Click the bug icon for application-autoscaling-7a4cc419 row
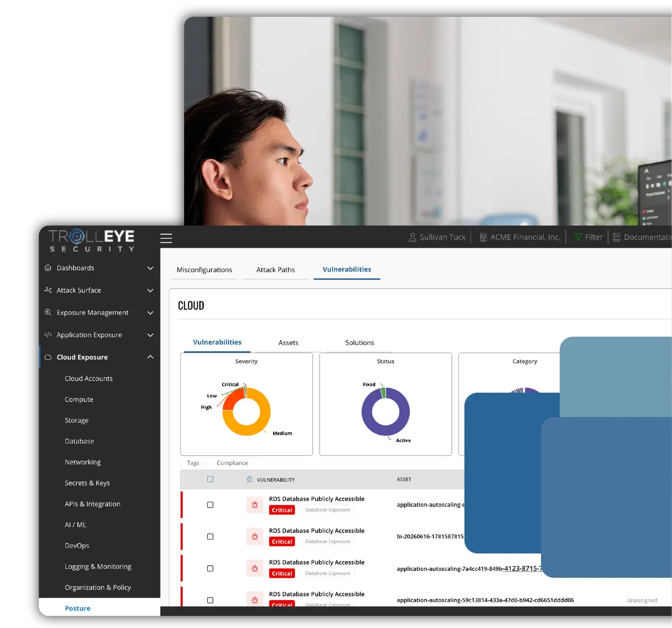This screenshot has width=672, height=628. click(x=255, y=568)
